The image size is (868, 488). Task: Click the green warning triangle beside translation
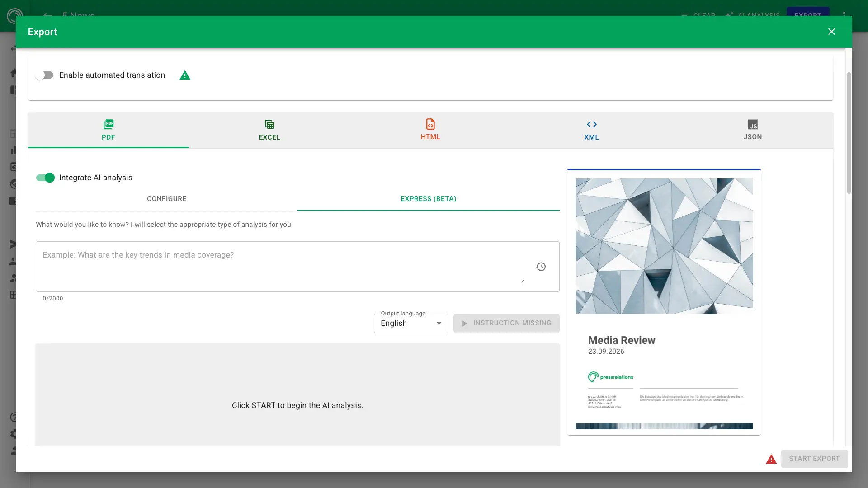(x=185, y=75)
